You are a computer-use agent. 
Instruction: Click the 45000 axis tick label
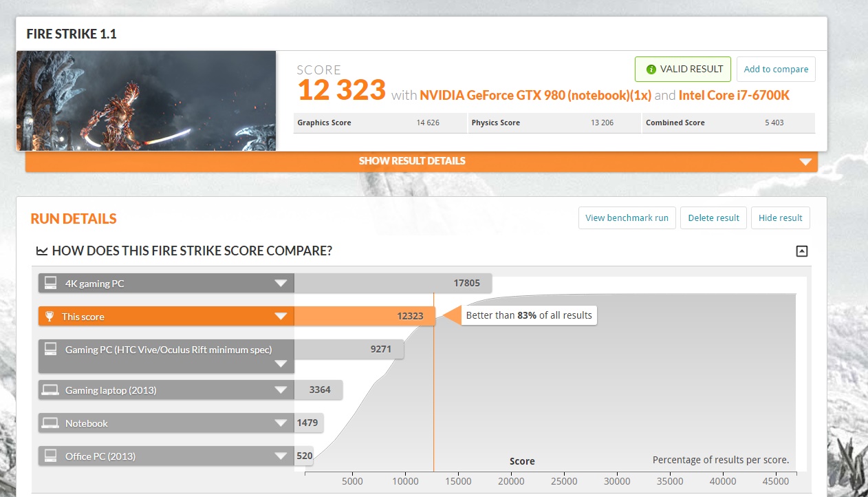775,481
